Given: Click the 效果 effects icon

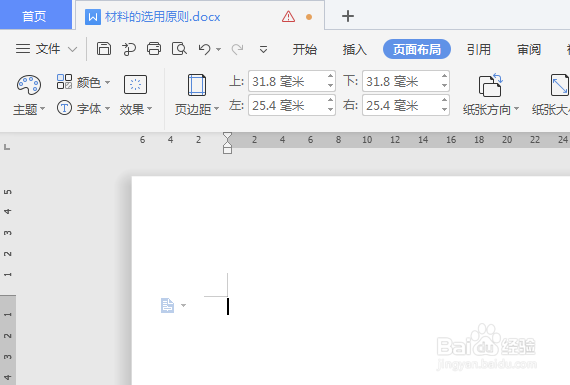Looking at the screenshot, I should coord(136,85).
